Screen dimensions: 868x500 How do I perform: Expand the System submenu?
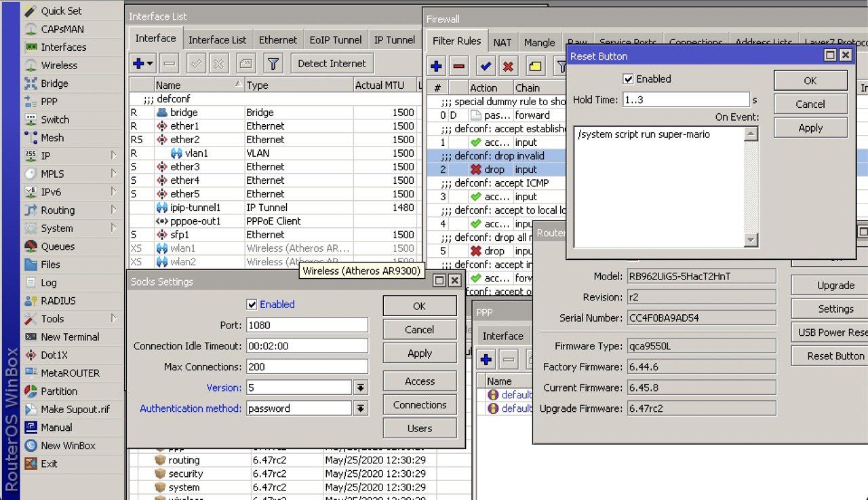114,228
